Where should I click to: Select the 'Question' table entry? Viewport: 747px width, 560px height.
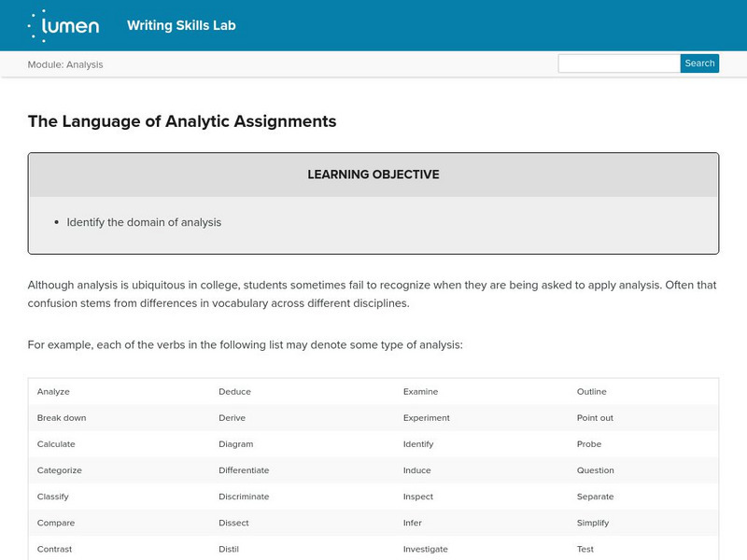click(596, 470)
